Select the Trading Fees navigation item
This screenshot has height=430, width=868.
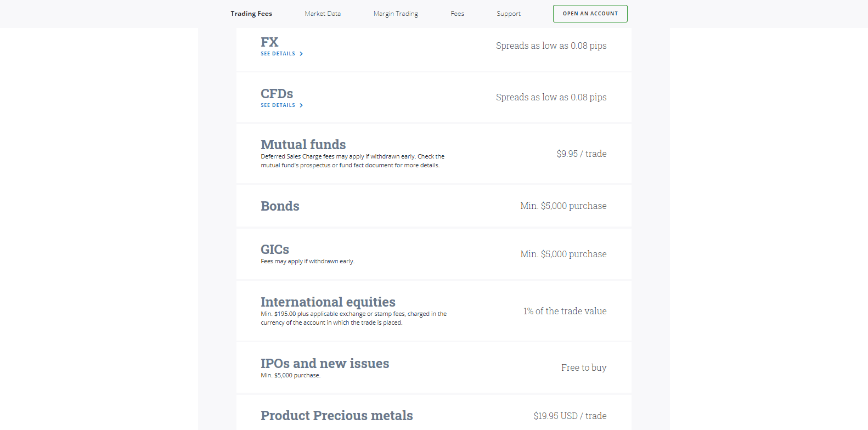click(251, 13)
